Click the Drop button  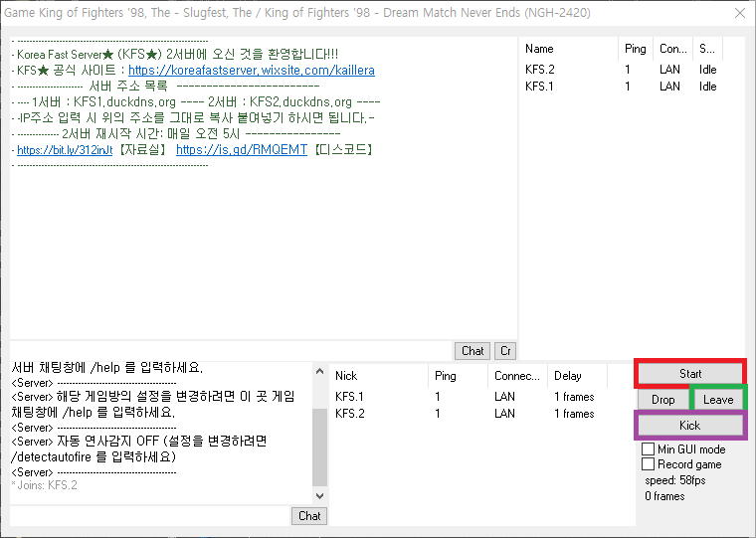tap(662, 400)
